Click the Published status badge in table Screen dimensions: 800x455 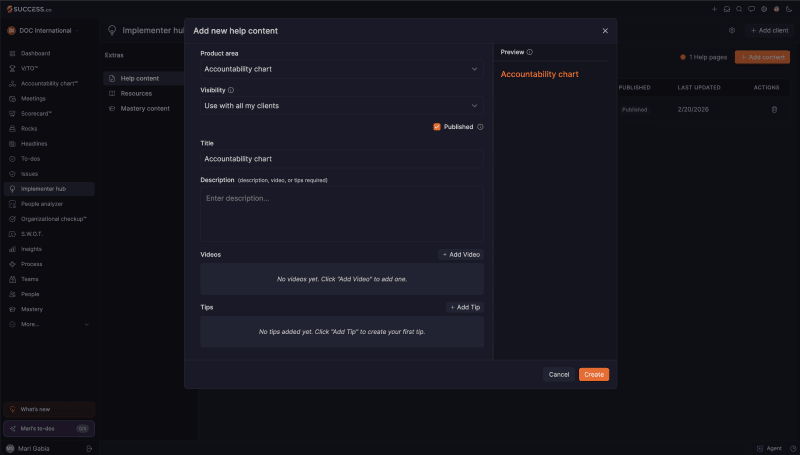[634, 110]
